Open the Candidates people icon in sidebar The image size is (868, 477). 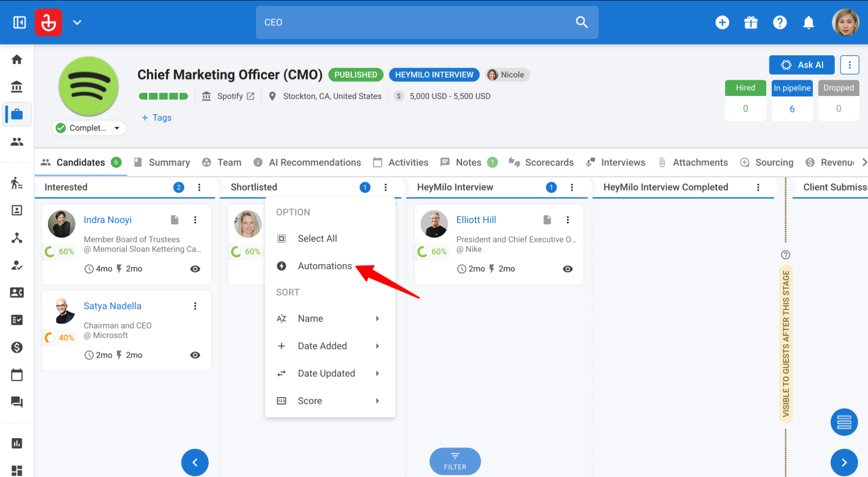click(x=17, y=141)
